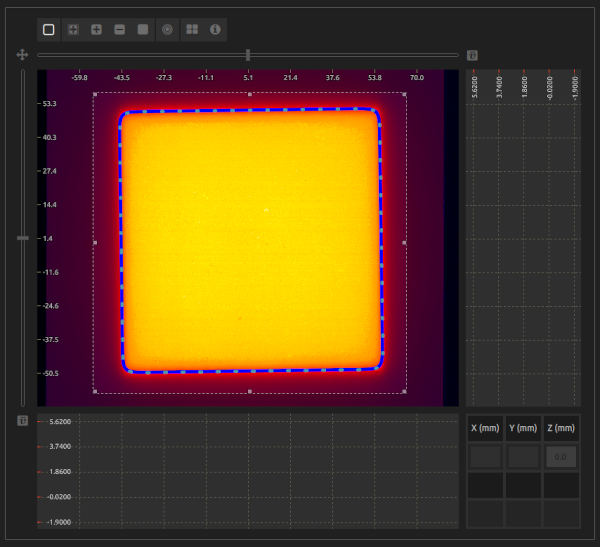
Task: Click the bottom-left selection box handle
Action: point(95,391)
